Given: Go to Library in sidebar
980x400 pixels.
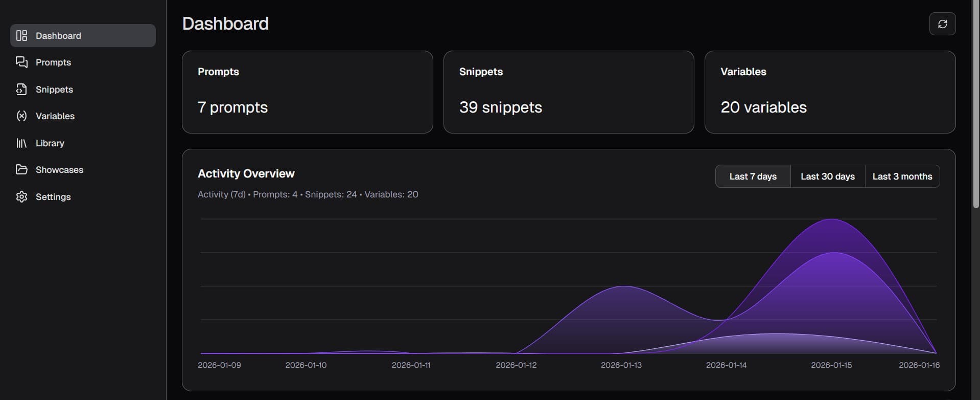Looking at the screenshot, I should (50, 143).
